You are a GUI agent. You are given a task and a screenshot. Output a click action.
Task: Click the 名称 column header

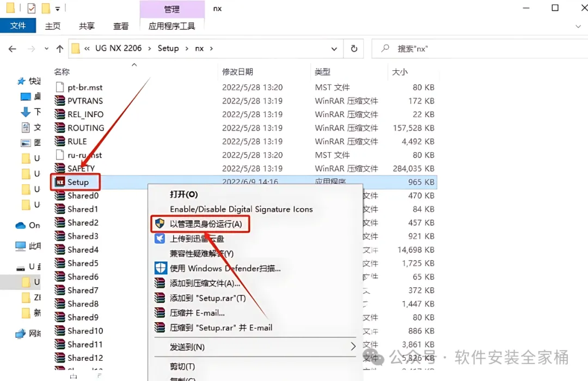pyautogui.click(x=62, y=72)
